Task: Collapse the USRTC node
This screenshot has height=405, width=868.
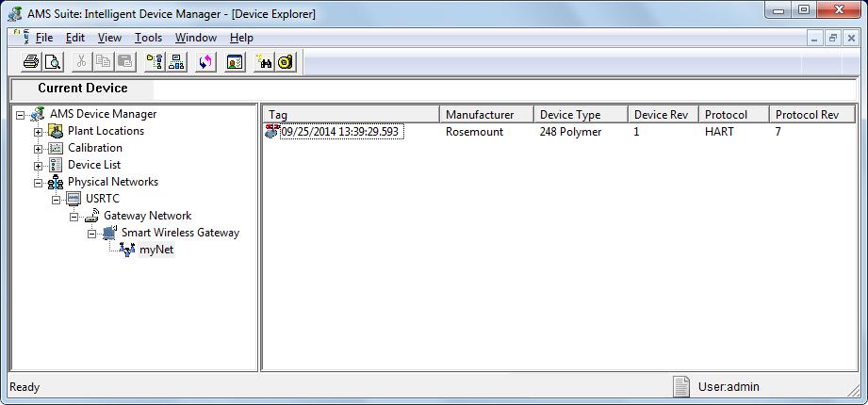Action: point(56,201)
